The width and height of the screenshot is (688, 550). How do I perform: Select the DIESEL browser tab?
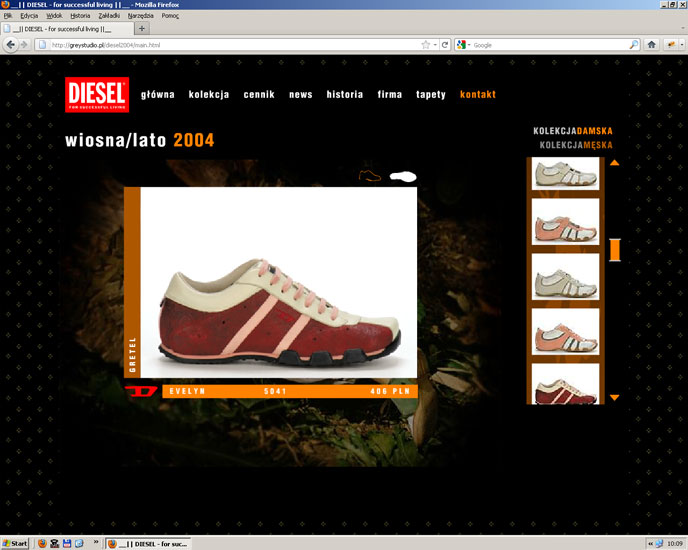(67, 29)
